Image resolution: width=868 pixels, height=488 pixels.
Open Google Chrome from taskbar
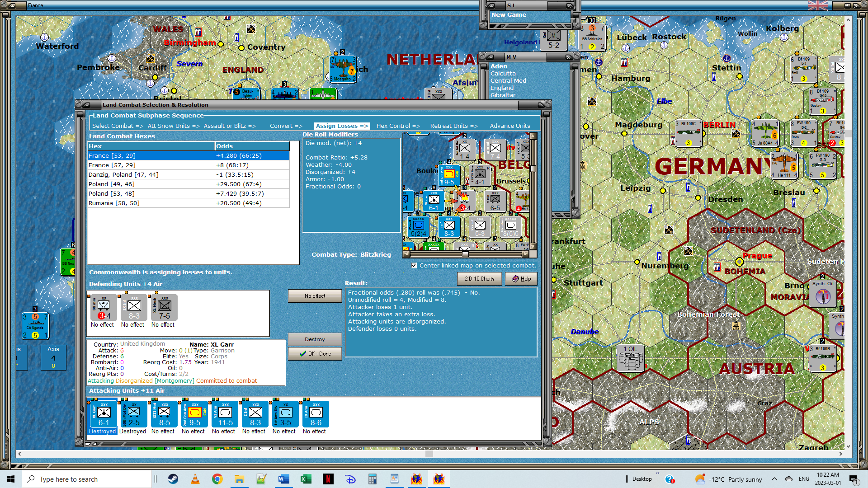(217, 479)
